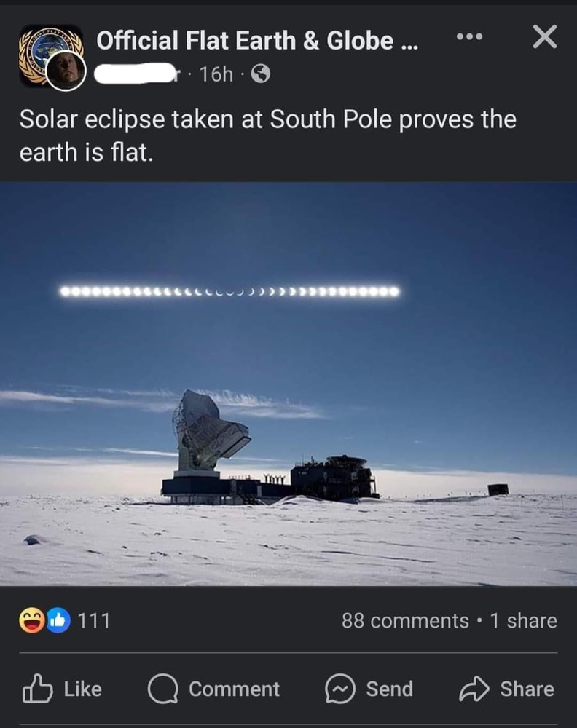Open the South Pole eclipse photo

(288, 384)
